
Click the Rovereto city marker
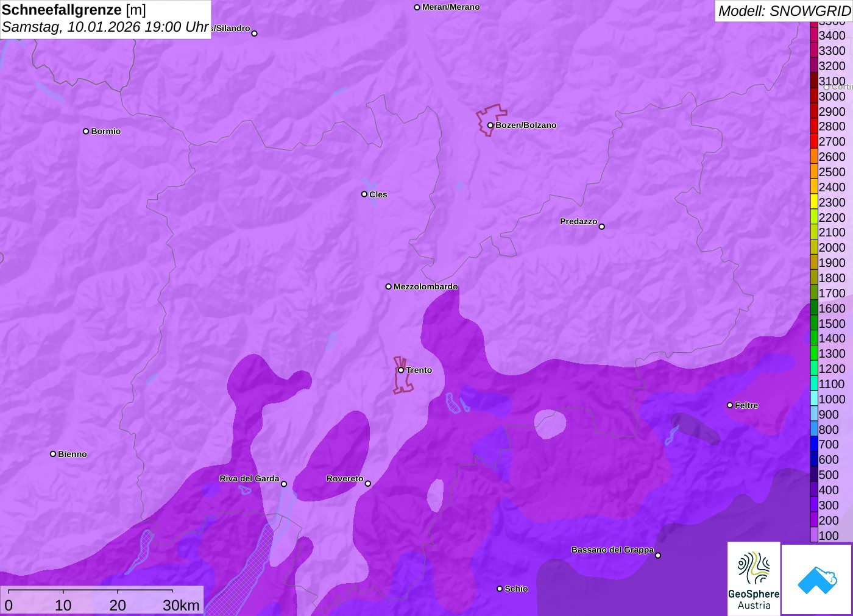click(367, 484)
